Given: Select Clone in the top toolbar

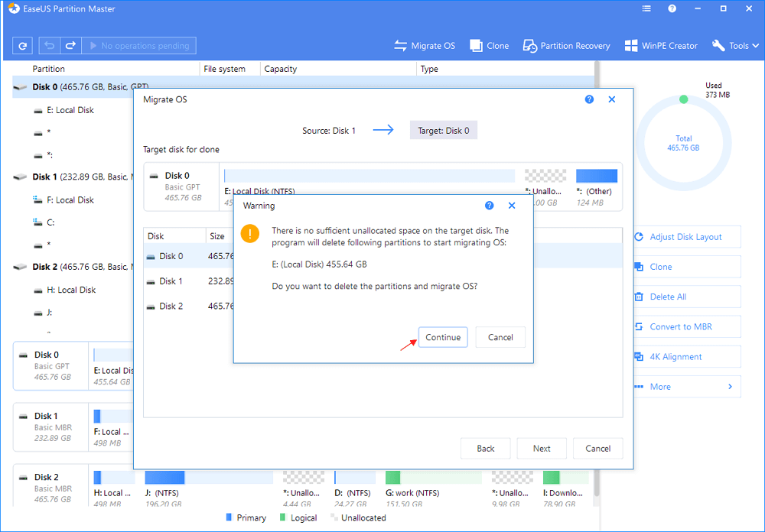Looking at the screenshot, I should [x=489, y=46].
